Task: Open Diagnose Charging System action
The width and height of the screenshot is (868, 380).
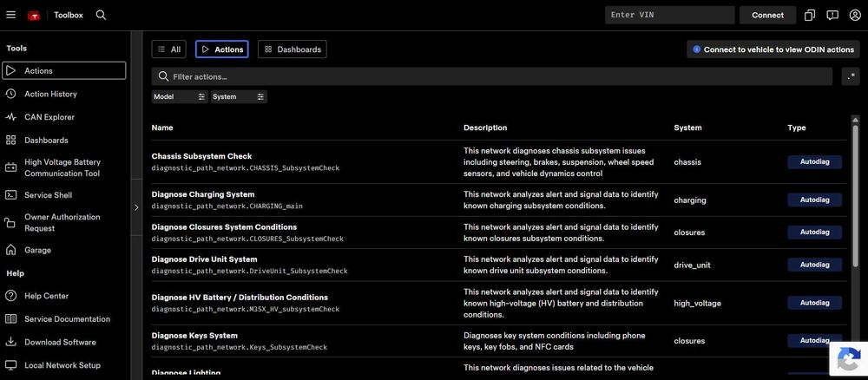Action: coord(203,194)
